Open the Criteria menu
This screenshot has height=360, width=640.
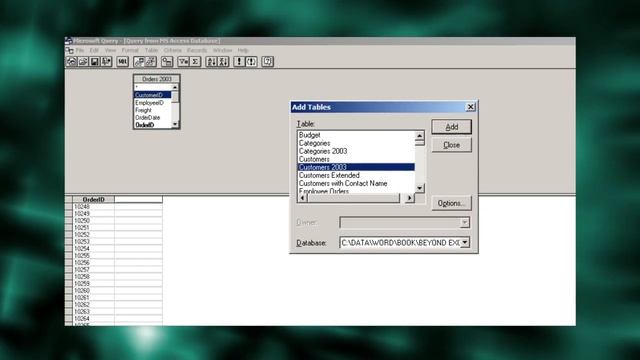(x=173, y=50)
